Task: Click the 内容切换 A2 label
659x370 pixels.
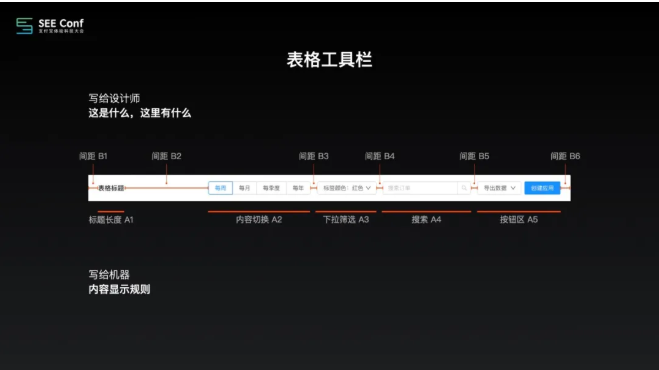Action: [x=259, y=219]
